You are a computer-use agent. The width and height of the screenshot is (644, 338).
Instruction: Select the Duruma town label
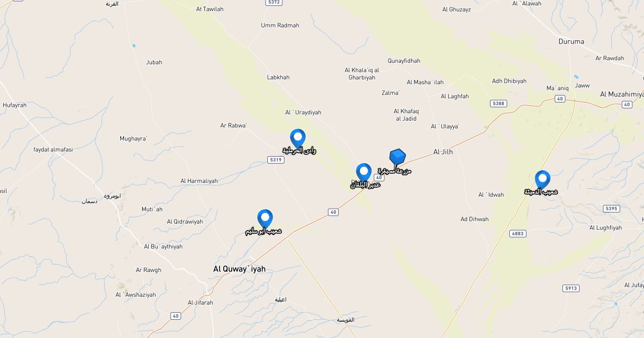click(571, 41)
